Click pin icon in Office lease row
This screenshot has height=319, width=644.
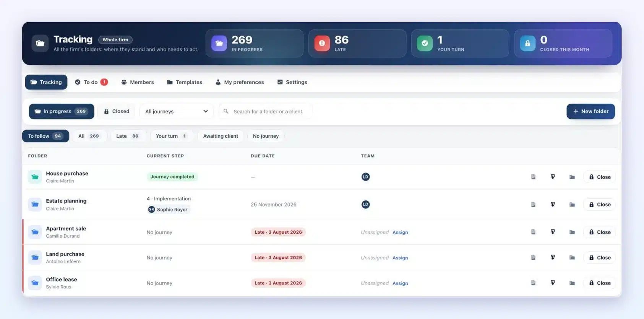coord(553,283)
